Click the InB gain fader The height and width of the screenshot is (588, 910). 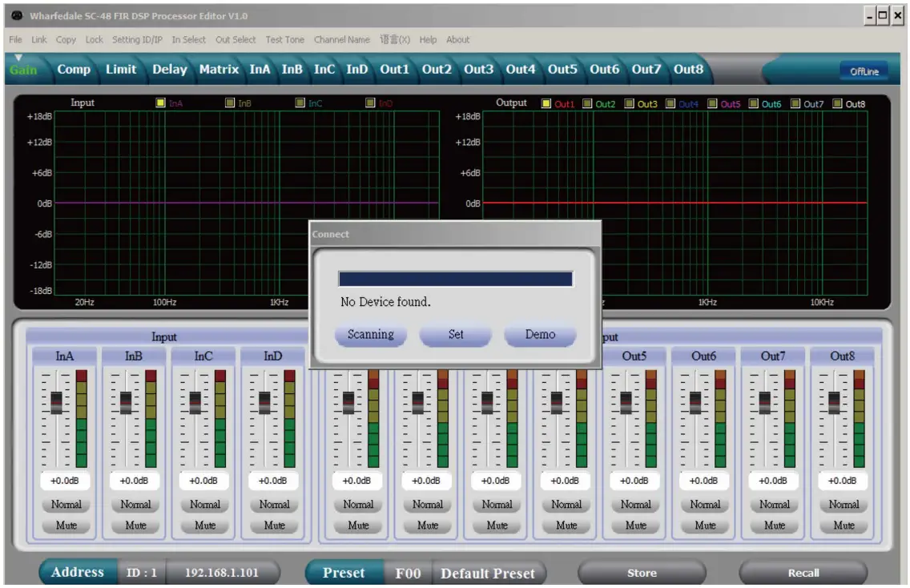(126, 402)
